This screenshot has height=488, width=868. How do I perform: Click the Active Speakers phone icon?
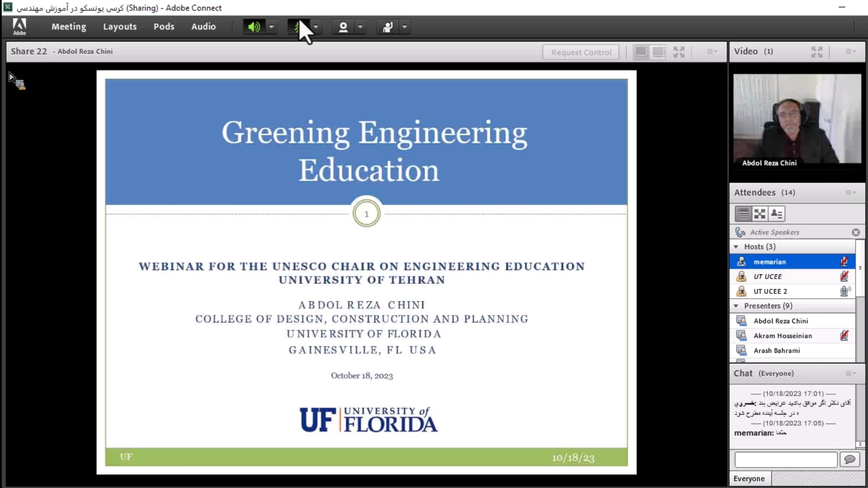740,232
